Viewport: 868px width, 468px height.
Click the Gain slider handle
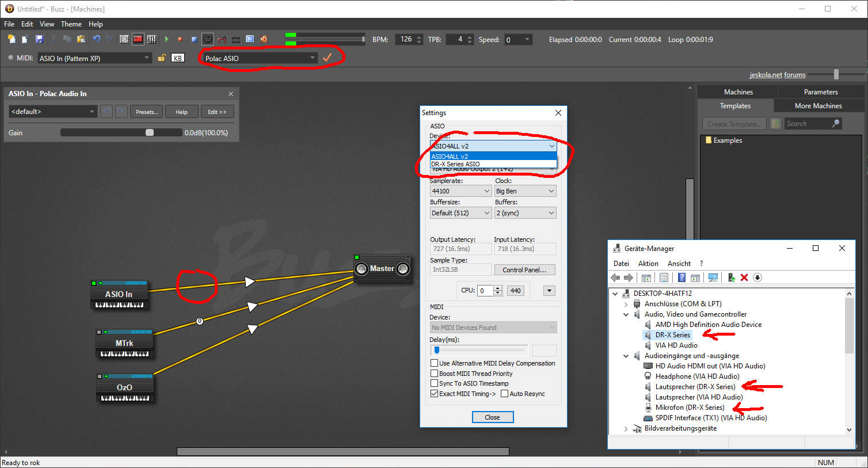tap(150, 132)
